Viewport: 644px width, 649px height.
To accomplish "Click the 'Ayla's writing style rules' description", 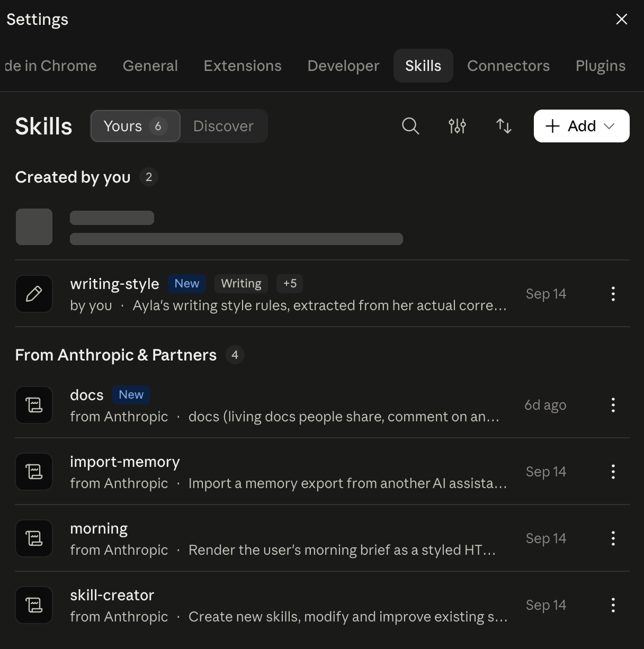I will [x=320, y=305].
